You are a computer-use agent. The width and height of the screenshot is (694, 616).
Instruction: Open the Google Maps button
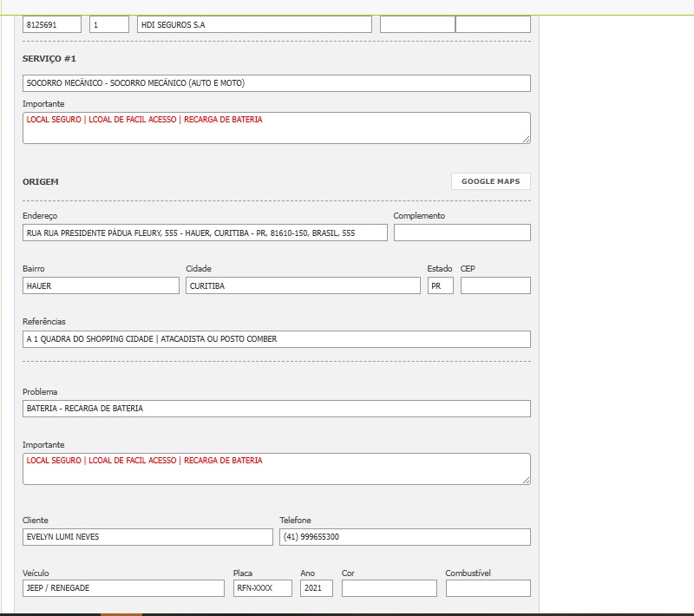click(x=490, y=181)
